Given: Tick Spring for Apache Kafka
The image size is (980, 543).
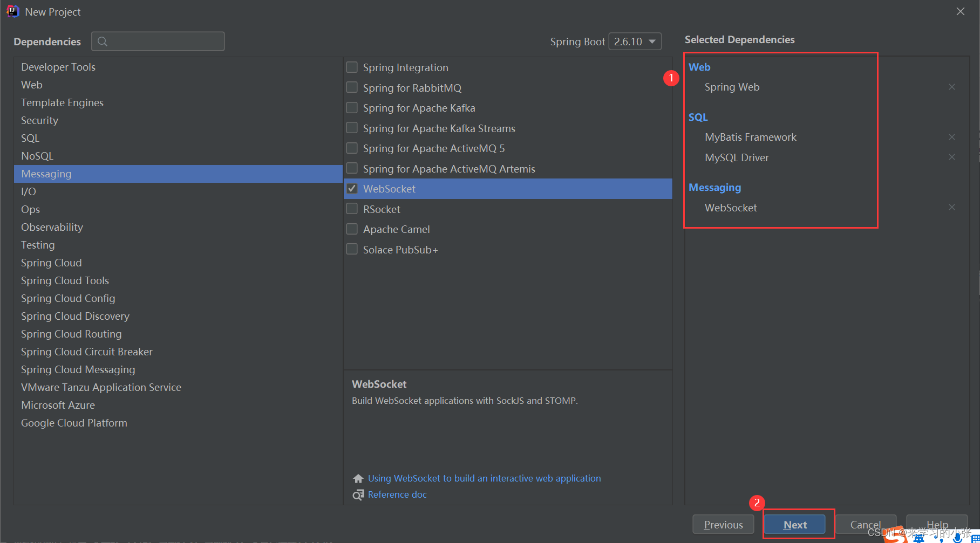Looking at the screenshot, I should click(352, 107).
